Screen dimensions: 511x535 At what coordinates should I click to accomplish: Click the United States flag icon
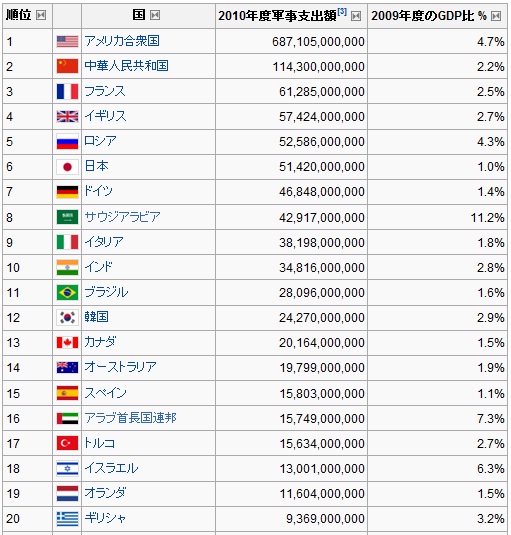tap(67, 42)
